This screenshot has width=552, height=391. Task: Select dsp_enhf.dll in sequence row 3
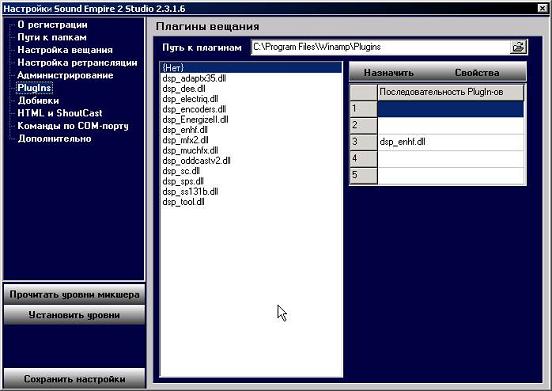pyautogui.click(x=451, y=142)
